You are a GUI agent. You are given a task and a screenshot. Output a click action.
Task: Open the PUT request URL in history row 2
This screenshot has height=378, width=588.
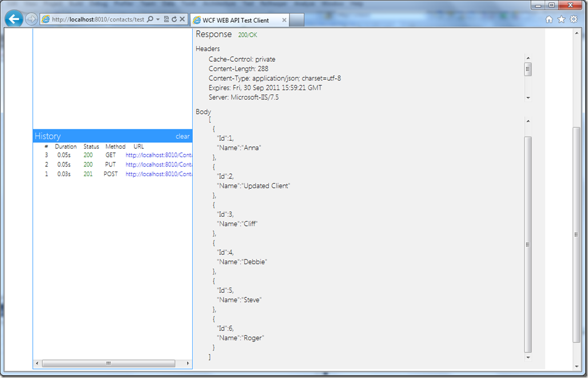(159, 165)
